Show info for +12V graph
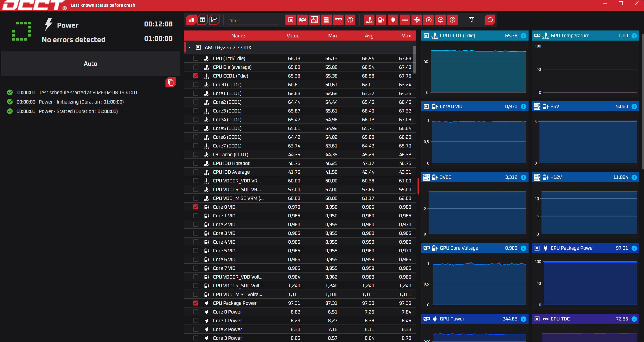This screenshot has width=644, height=342. [634, 177]
